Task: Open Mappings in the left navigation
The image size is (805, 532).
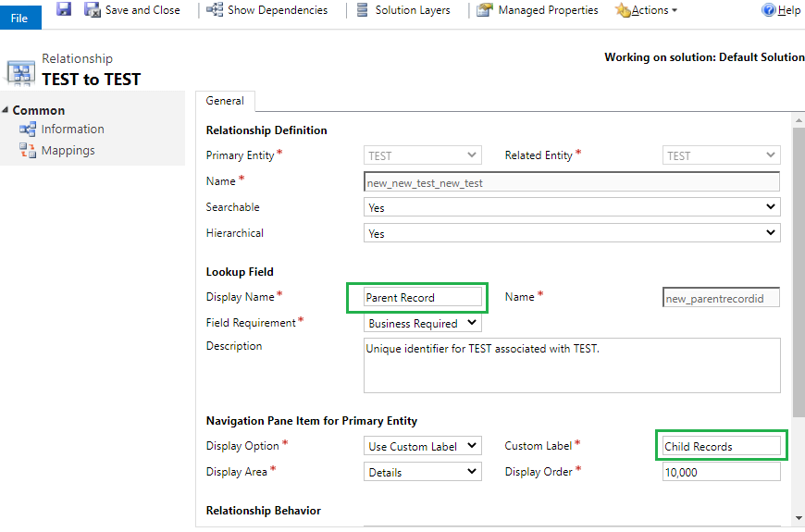Action: pos(68,151)
